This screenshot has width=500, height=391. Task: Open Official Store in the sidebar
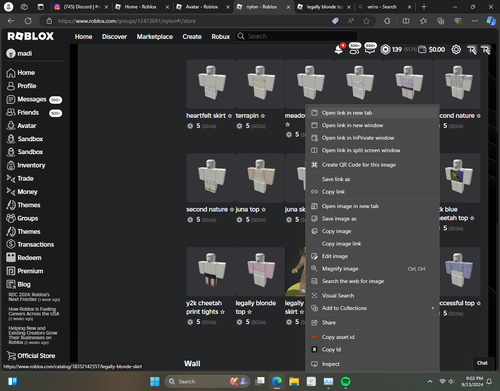(31, 356)
